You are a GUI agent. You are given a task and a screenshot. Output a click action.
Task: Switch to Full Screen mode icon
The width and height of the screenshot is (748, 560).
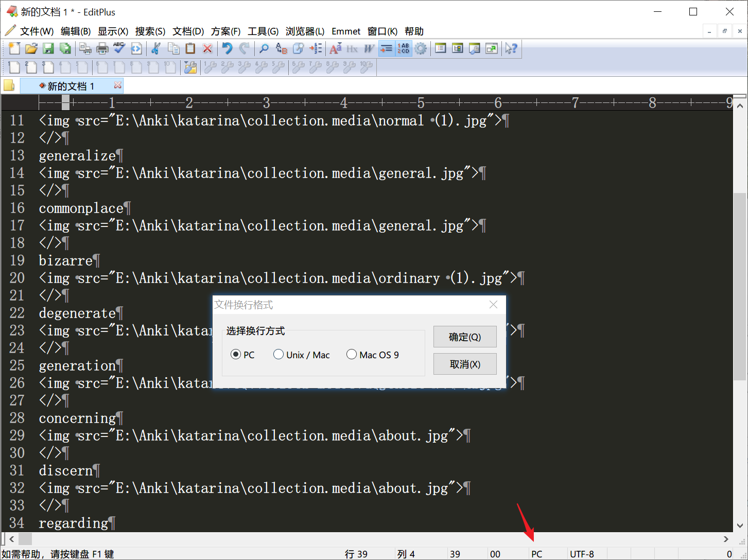[x=492, y=48]
